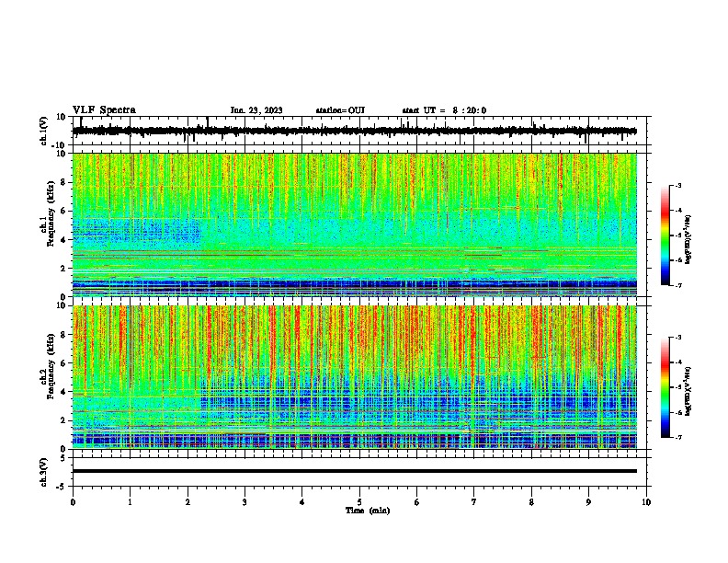Click the "Time (min)" axis label
The height and width of the screenshot is (563, 728).
pos(368,511)
